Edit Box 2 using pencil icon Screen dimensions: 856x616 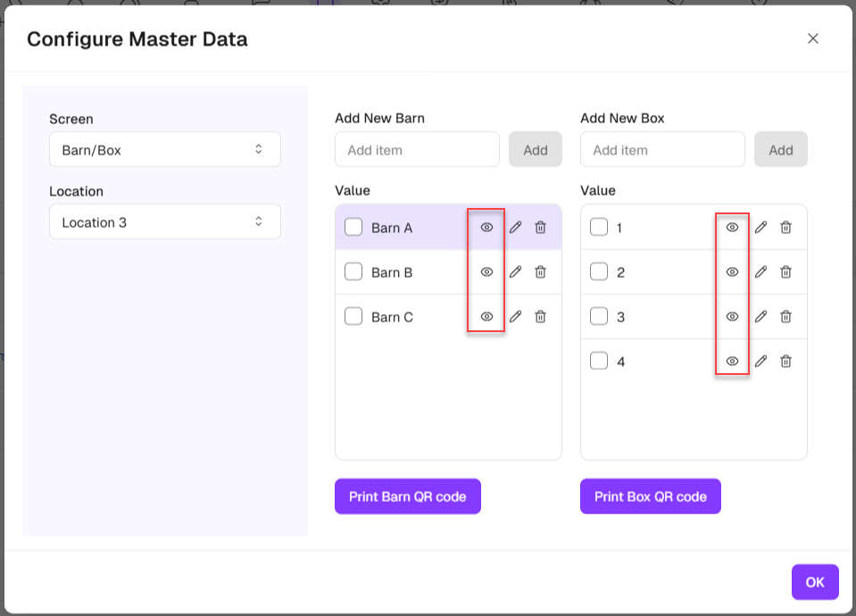click(760, 272)
